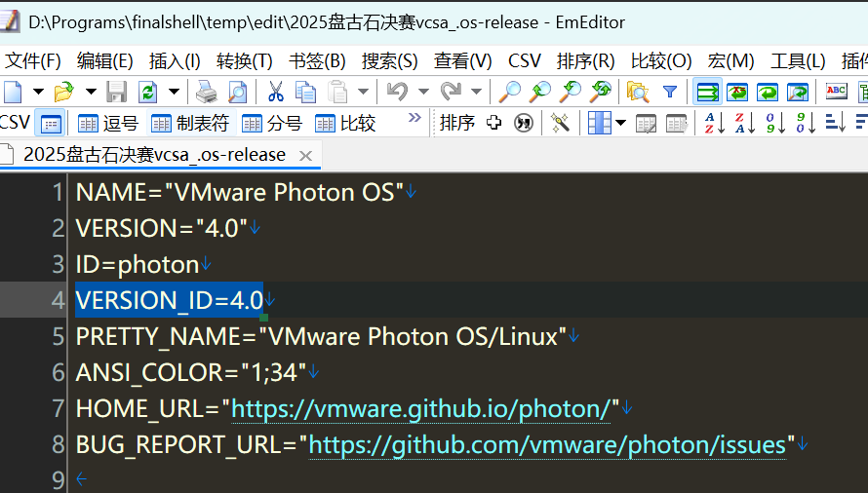Open the CSV menu in menu bar

pos(525,60)
